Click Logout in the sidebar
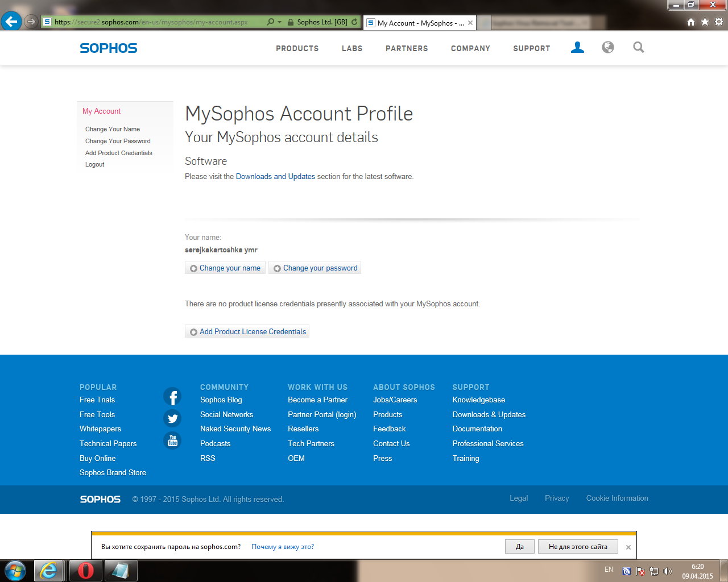Viewport: 728px width, 582px height. coord(95,164)
